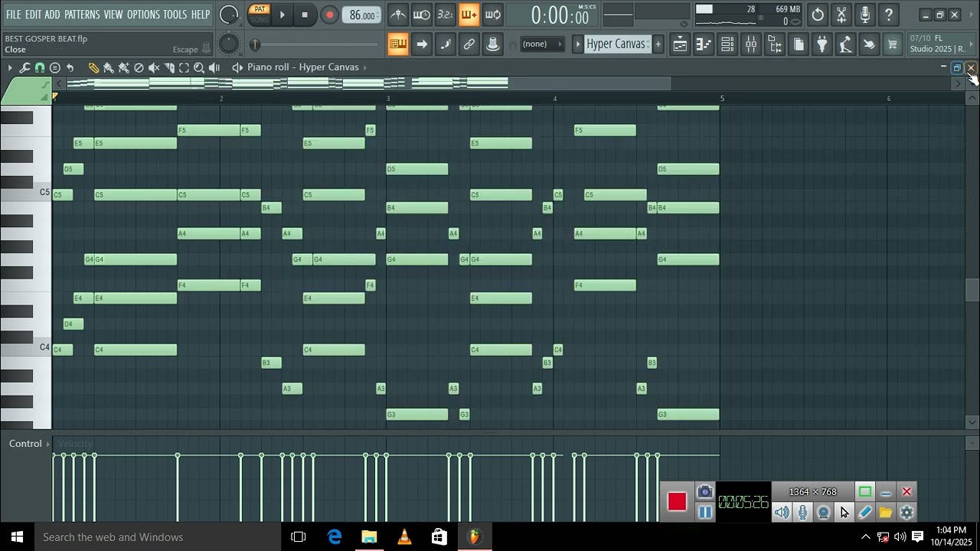The image size is (980, 551).
Task: Click the undo history button
Action: 818,14
